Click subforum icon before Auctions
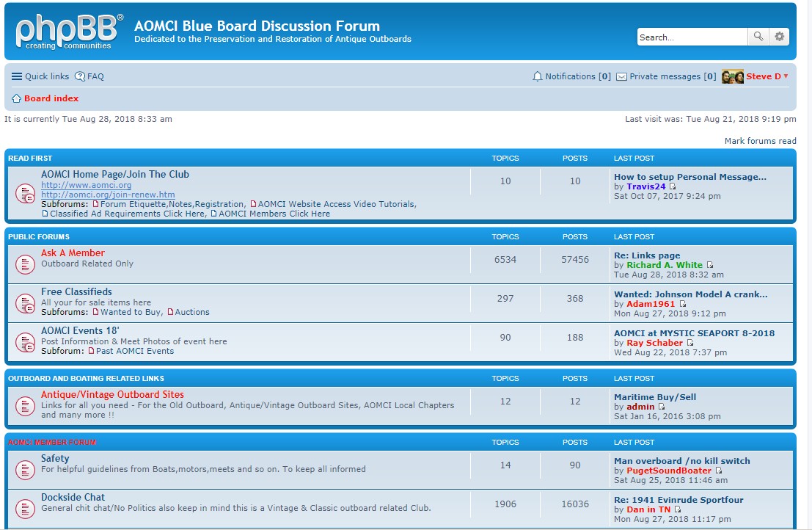The height and width of the screenshot is (530, 812). (x=170, y=312)
